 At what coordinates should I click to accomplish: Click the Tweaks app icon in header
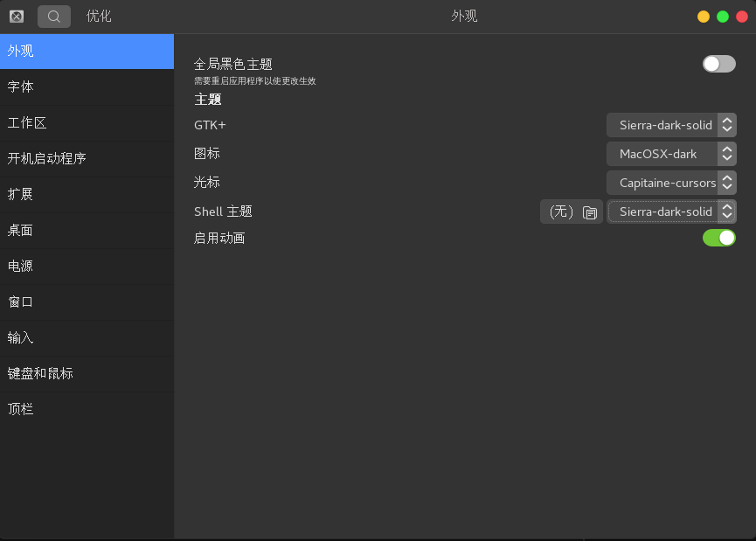pyautogui.click(x=17, y=17)
